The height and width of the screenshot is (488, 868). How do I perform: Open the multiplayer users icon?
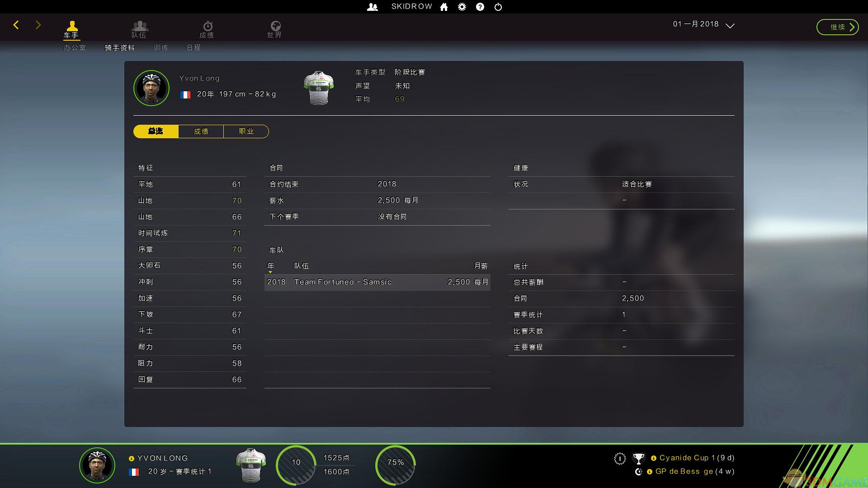pyautogui.click(x=372, y=7)
